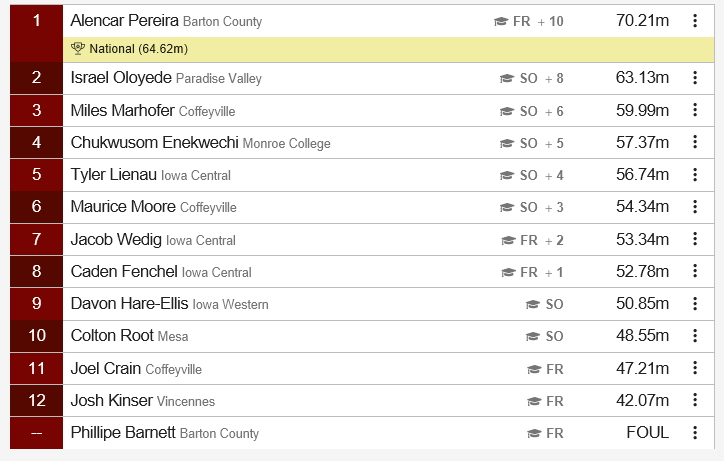Screen dimensions: 724x461
Task: Click graduation cap icon for Davon Hare-Ellis
Action: tap(533, 304)
